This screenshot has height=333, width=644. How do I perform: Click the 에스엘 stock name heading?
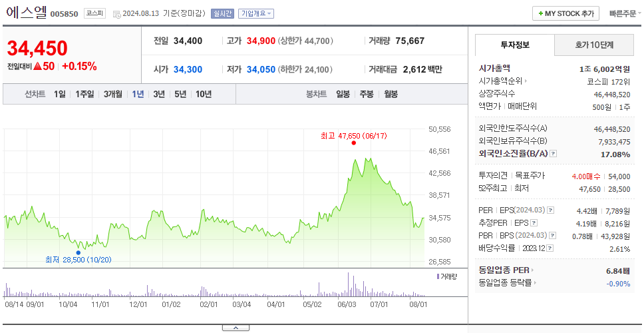(27, 13)
